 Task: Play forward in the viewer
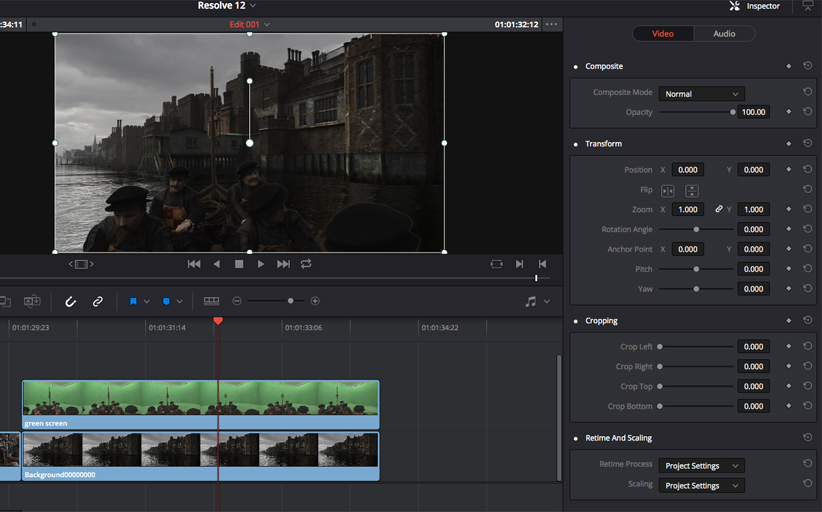pos(261,264)
